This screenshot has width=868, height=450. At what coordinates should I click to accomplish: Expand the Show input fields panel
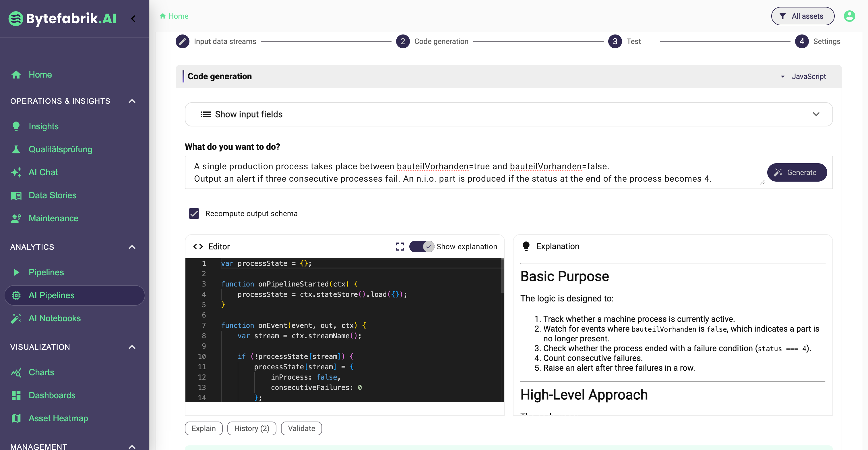pyautogui.click(x=508, y=114)
